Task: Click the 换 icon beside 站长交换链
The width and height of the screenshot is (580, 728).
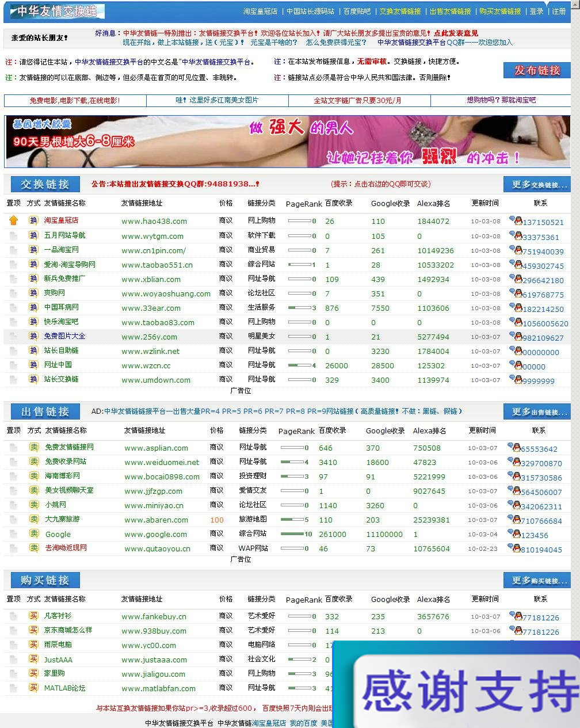Action: (33, 379)
